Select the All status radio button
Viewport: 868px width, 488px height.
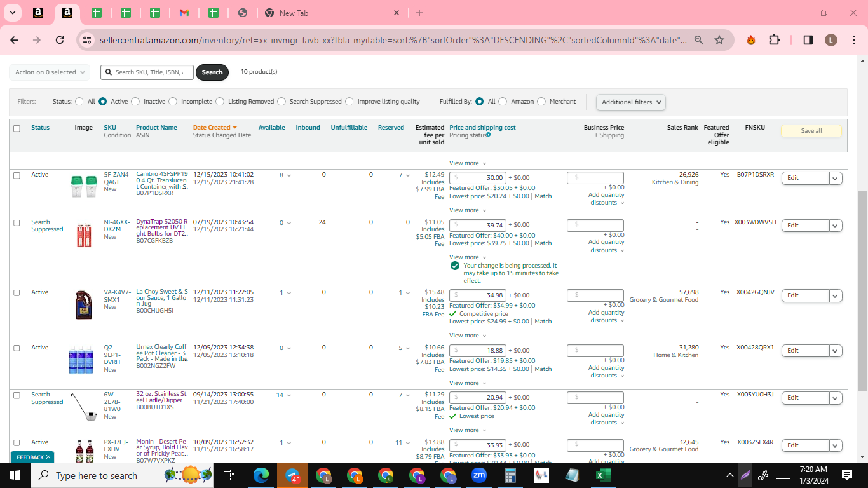(x=79, y=102)
